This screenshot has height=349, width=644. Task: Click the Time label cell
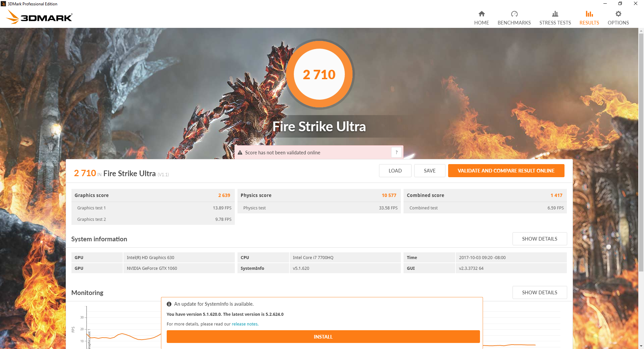click(x=429, y=258)
